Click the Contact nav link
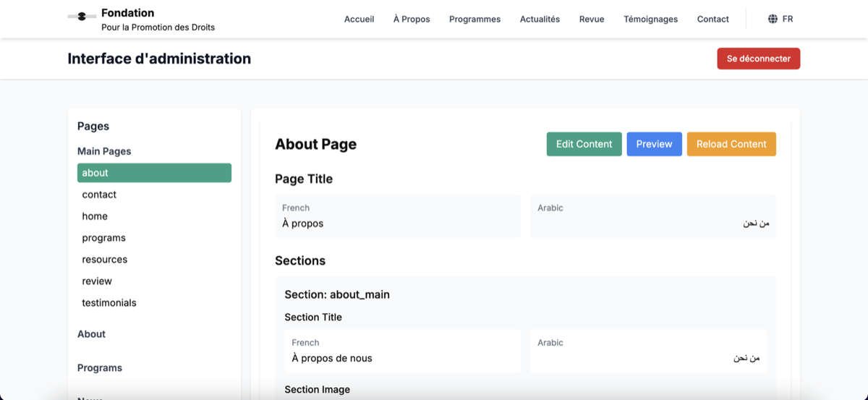The height and width of the screenshot is (400, 868). click(712, 19)
